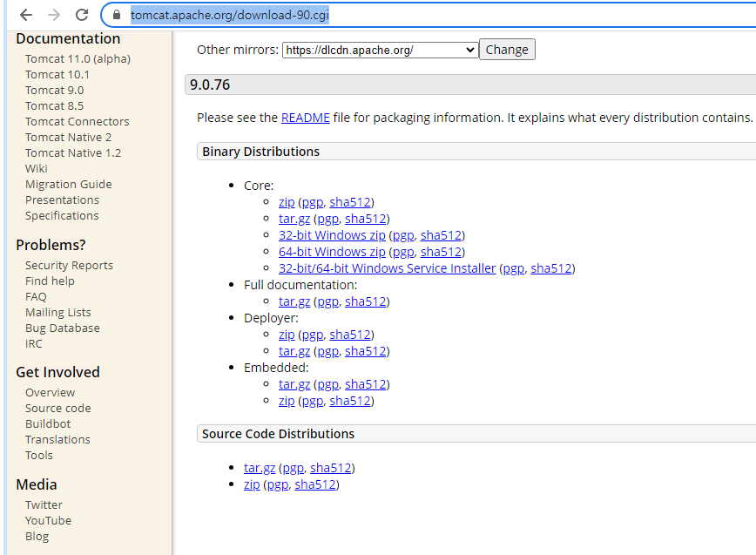Download Embedded zip

(287, 401)
